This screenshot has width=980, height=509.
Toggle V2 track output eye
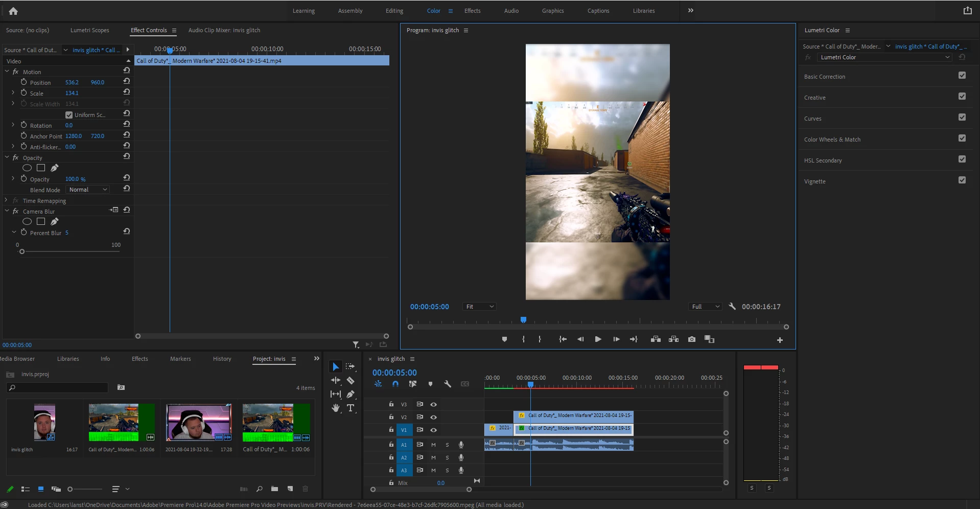(x=433, y=417)
